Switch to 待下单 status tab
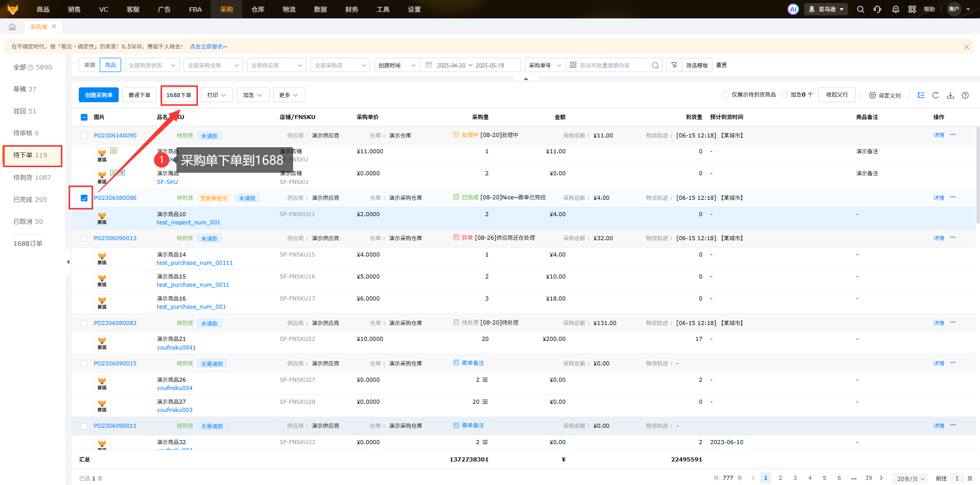Screen dimensions: 980x485 point(32,155)
